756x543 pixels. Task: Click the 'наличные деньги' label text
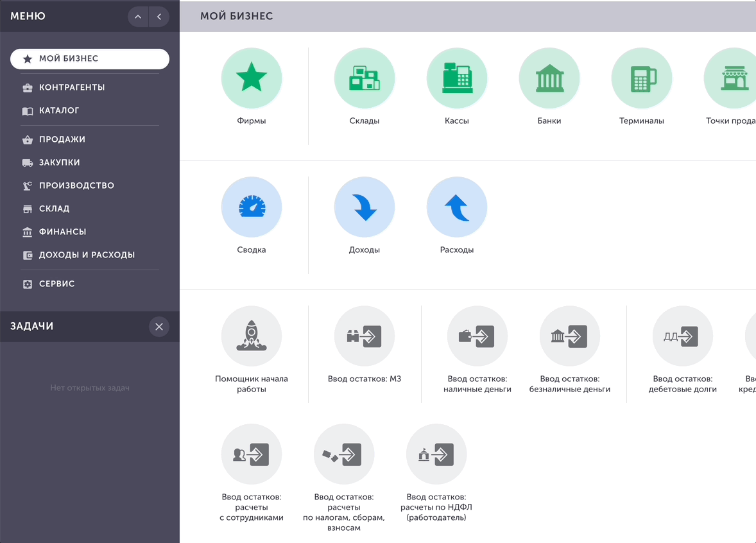[477, 389]
